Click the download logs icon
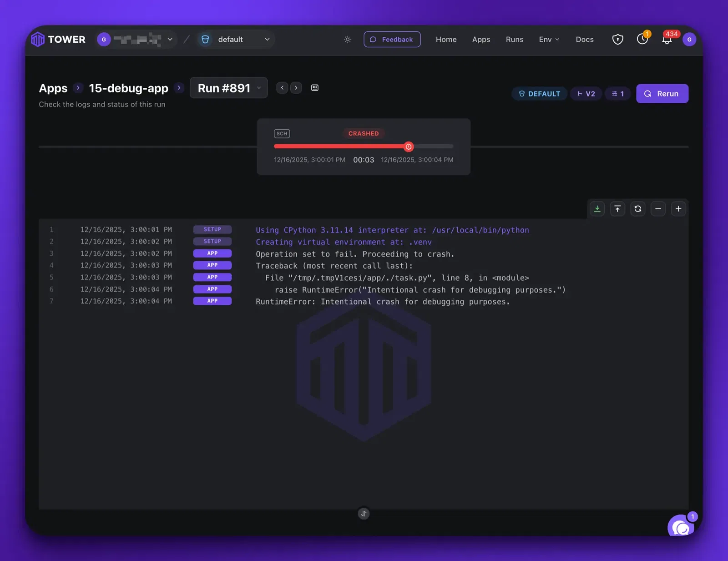The width and height of the screenshot is (728, 561). pyautogui.click(x=597, y=209)
